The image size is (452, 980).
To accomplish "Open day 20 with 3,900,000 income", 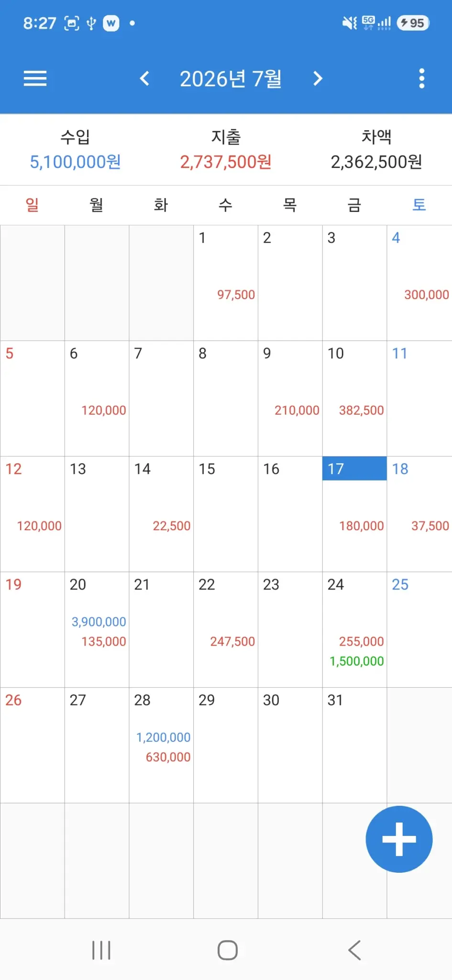I will tap(97, 630).
